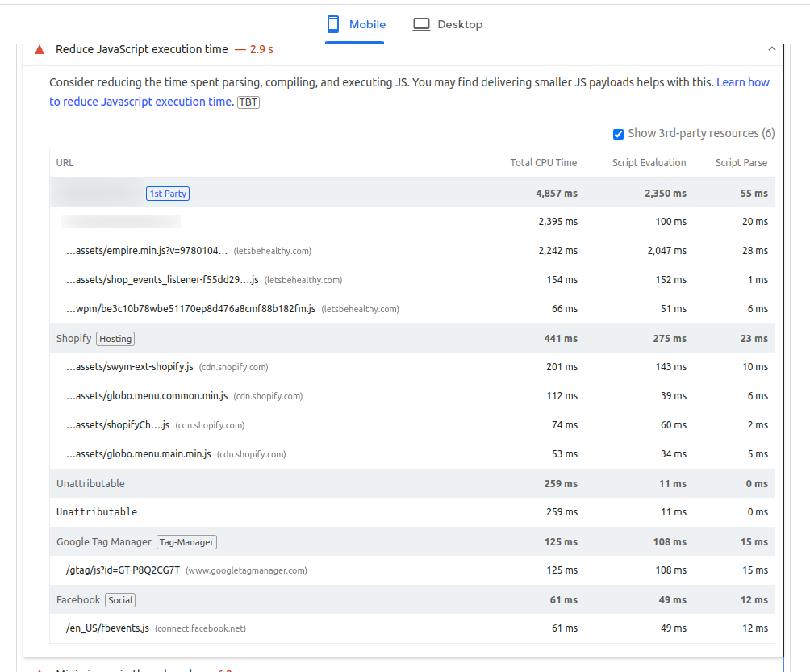Click the TBT metric badge
This screenshot has height=672, width=810.
tap(248, 102)
